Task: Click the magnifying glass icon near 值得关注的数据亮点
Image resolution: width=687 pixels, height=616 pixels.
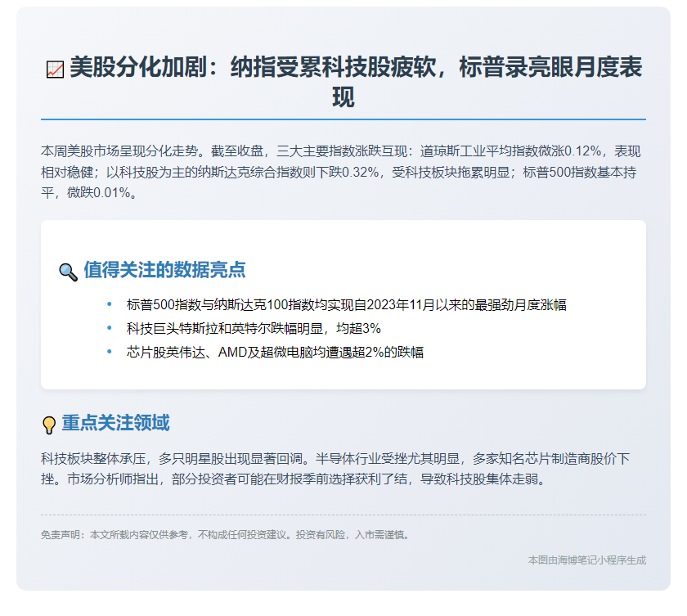Action: pos(69,272)
